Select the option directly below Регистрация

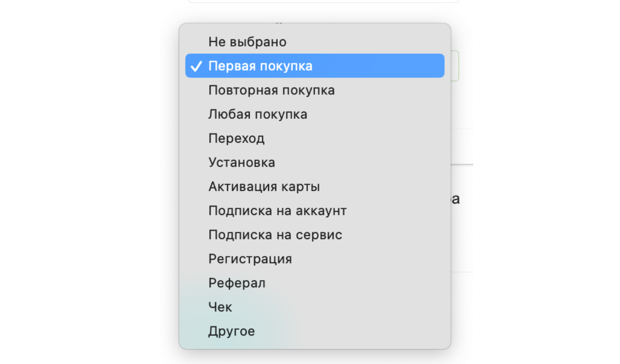coord(236,283)
